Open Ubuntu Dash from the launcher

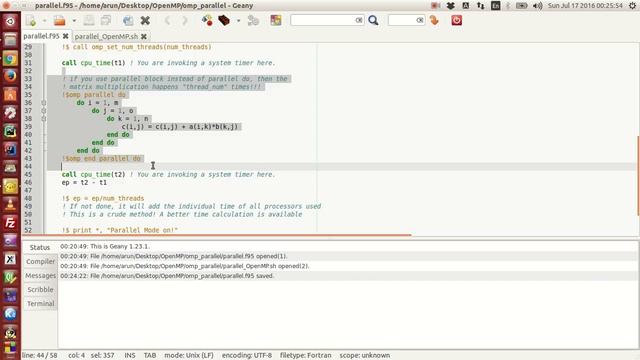point(10,21)
